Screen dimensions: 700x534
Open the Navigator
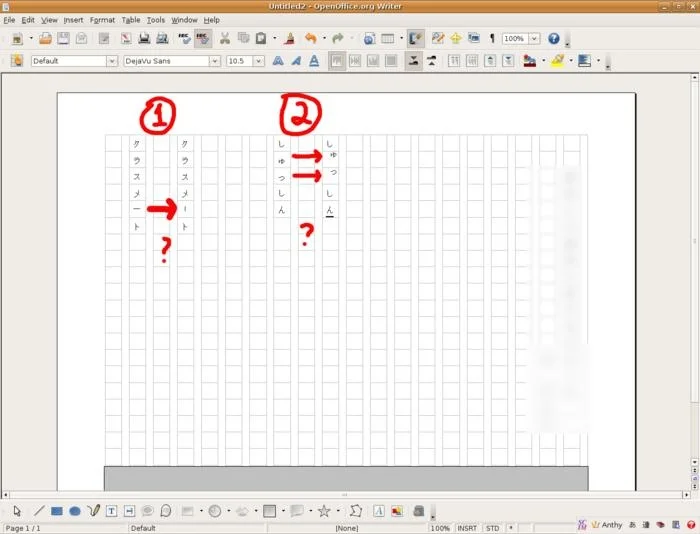(x=456, y=39)
